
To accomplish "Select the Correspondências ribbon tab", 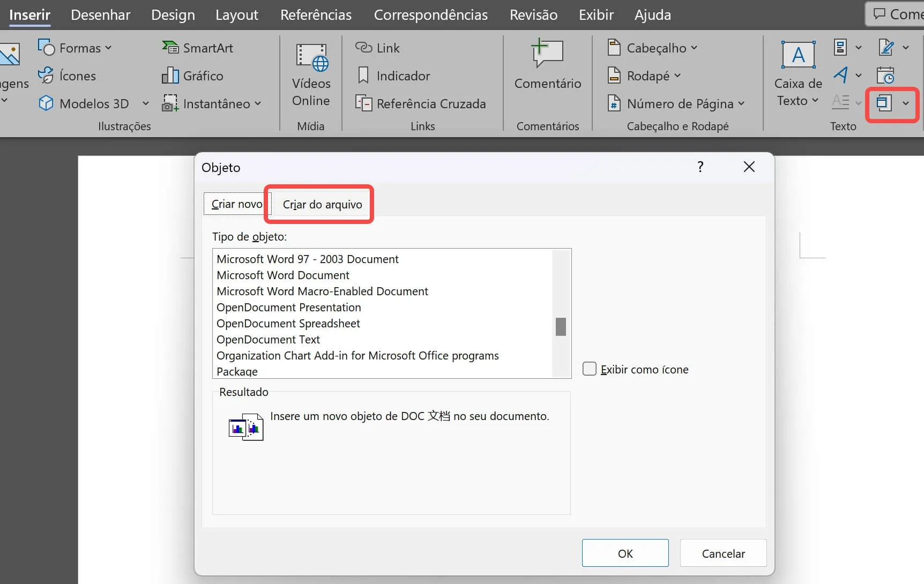I will [431, 14].
